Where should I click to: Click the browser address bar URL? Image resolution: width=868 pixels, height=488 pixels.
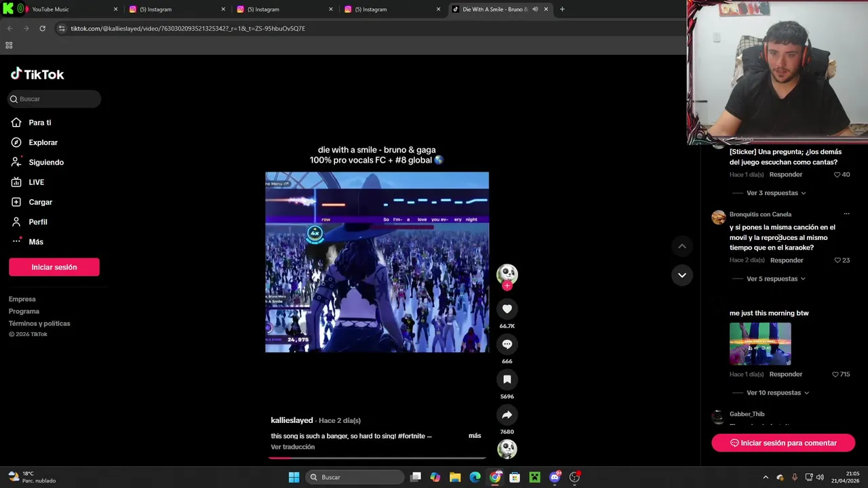click(x=188, y=28)
